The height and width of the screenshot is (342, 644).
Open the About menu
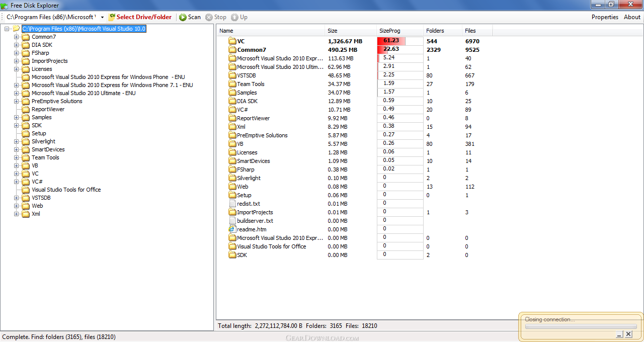tap(632, 17)
